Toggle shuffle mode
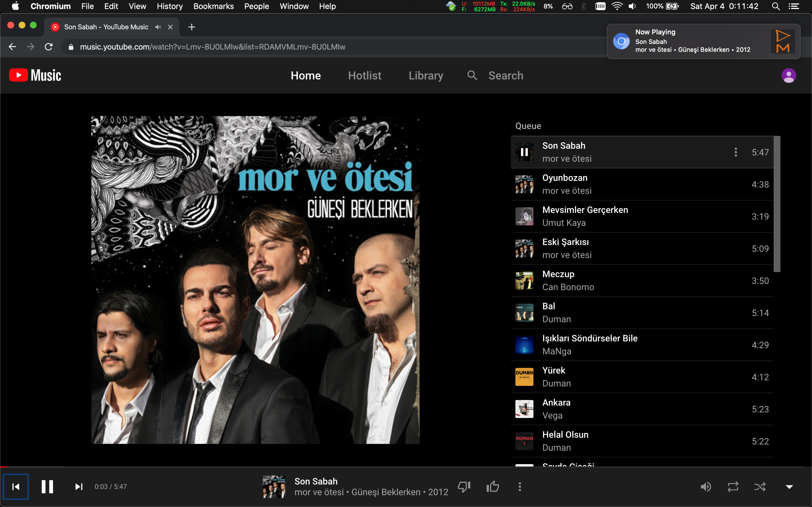 tap(760, 486)
